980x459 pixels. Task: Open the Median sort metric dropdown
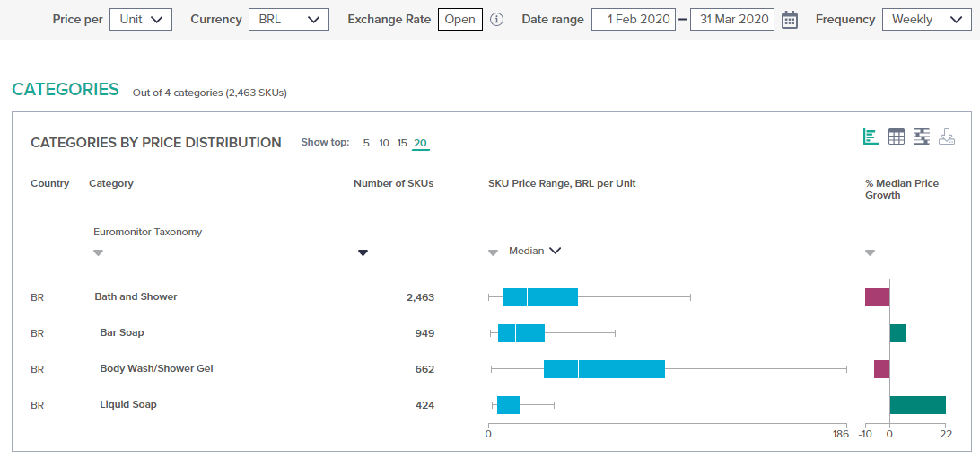(x=534, y=251)
